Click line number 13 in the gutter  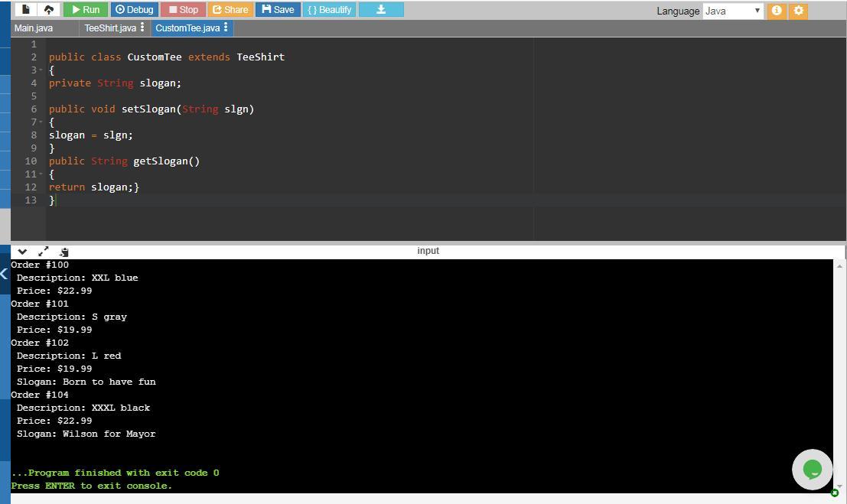(31, 200)
